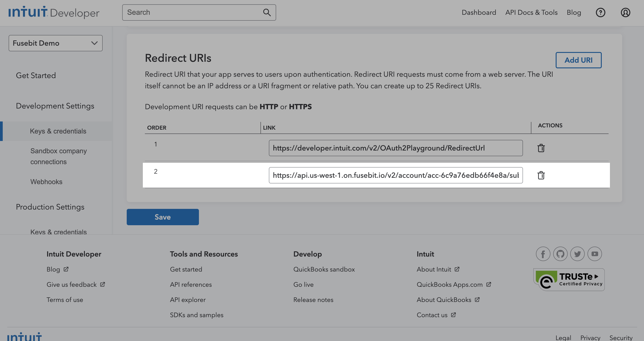This screenshot has height=341, width=644.
Task: Click the Redirect URIs heading
Action: click(x=178, y=58)
